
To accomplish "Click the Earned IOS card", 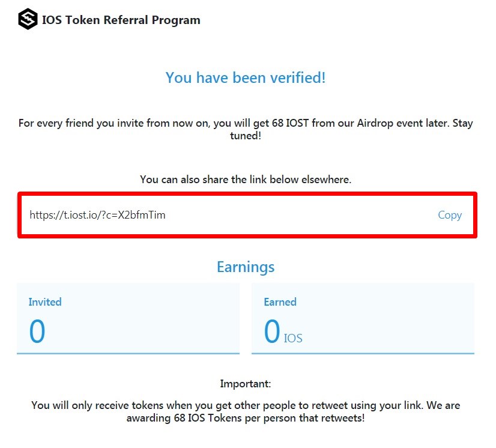I will click(363, 318).
